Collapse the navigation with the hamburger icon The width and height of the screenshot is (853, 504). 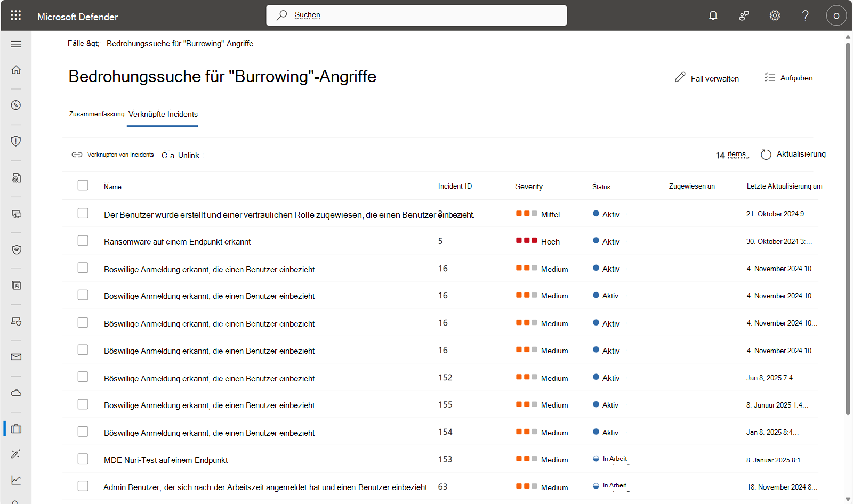(x=16, y=44)
